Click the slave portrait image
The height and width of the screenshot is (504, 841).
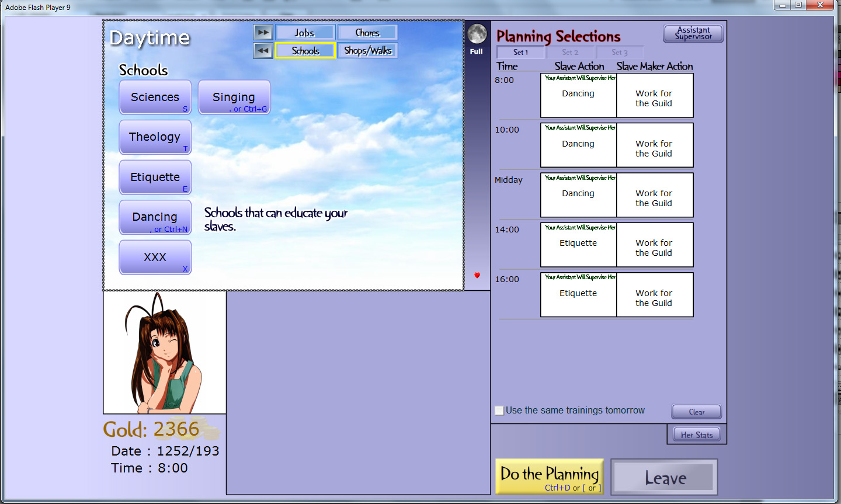[x=165, y=353]
